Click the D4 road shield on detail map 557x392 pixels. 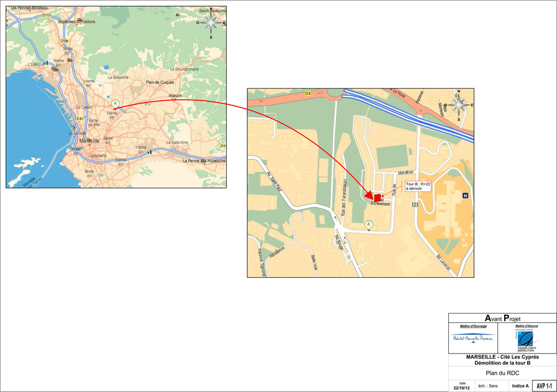(308, 94)
